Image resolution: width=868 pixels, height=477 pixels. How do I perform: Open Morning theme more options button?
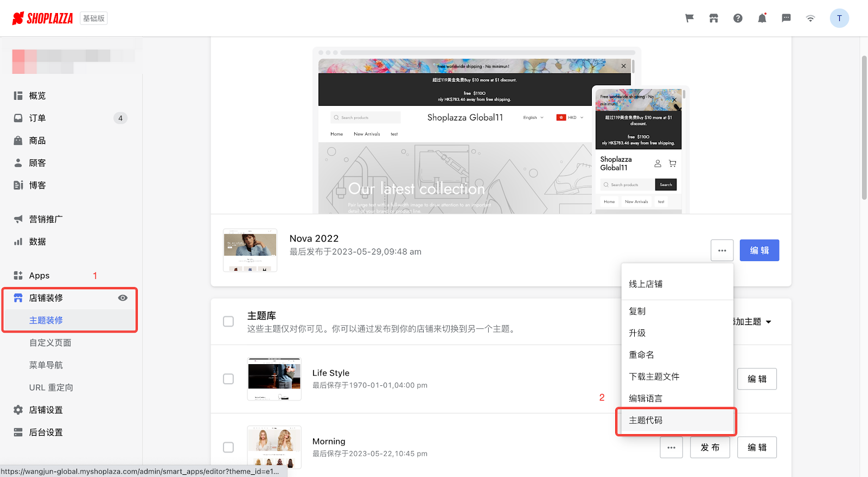(x=672, y=447)
